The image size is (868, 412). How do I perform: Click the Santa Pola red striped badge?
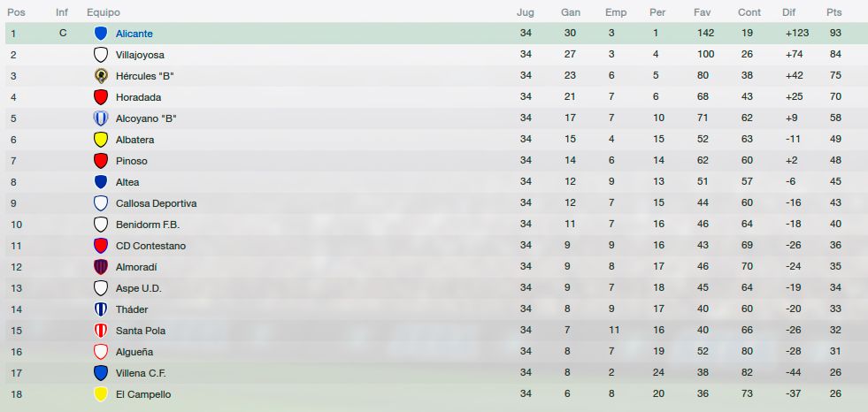tap(101, 330)
